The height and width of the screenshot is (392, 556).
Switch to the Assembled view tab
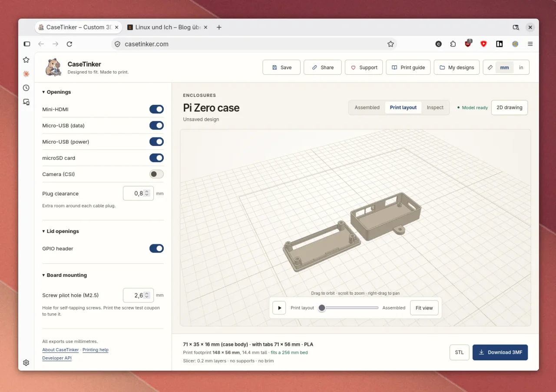(x=367, y=107)
